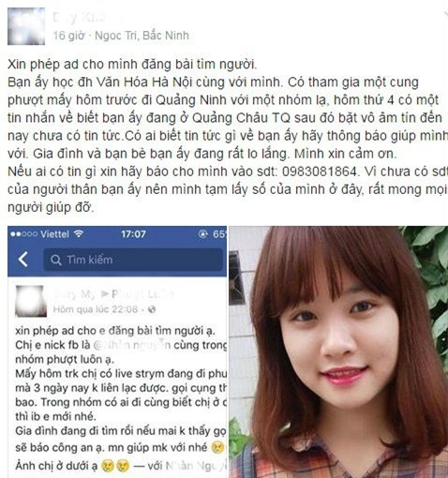Open the '16 giờ' post timestamp
The height and width of the screenshot is (478, 448).
(x=68, y=36)
